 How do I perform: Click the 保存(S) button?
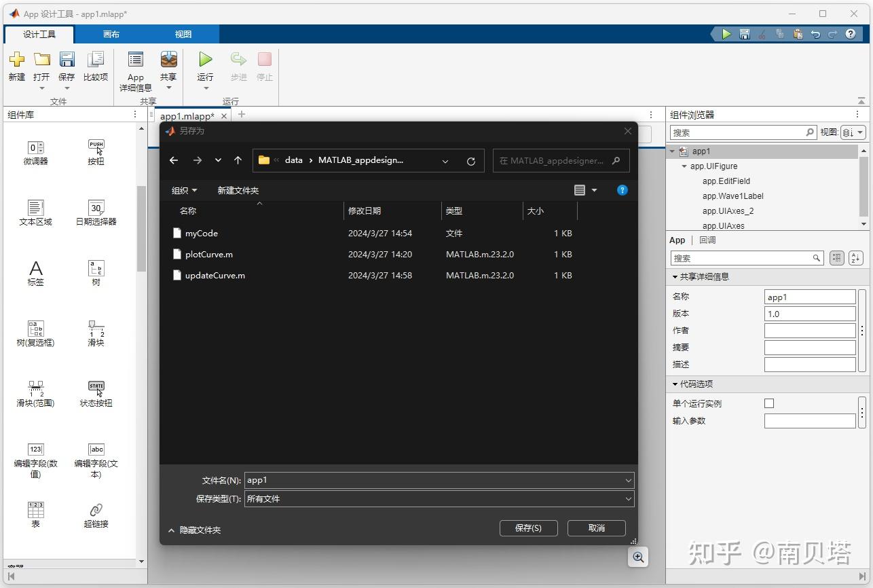pos(528,528)
